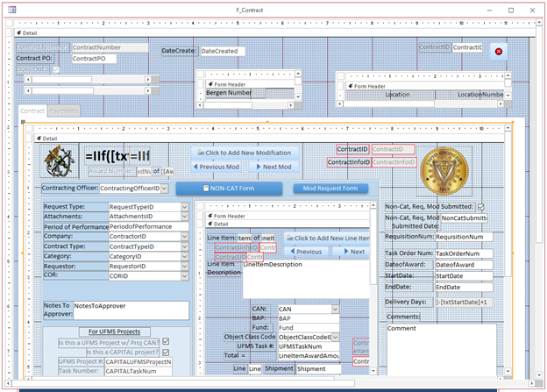
Task: Click the ContractNumber text field
Action: [x=110, y=47]
